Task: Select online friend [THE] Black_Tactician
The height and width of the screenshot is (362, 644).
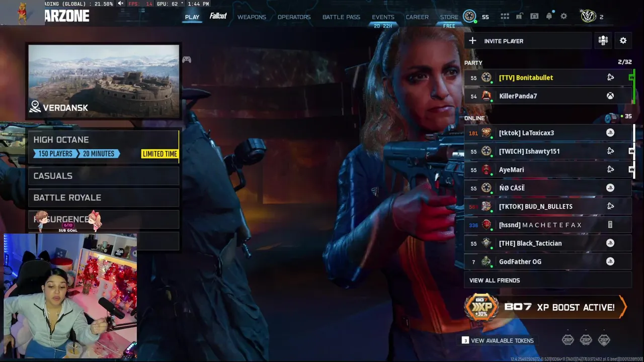Action: (x=547, y=243)
